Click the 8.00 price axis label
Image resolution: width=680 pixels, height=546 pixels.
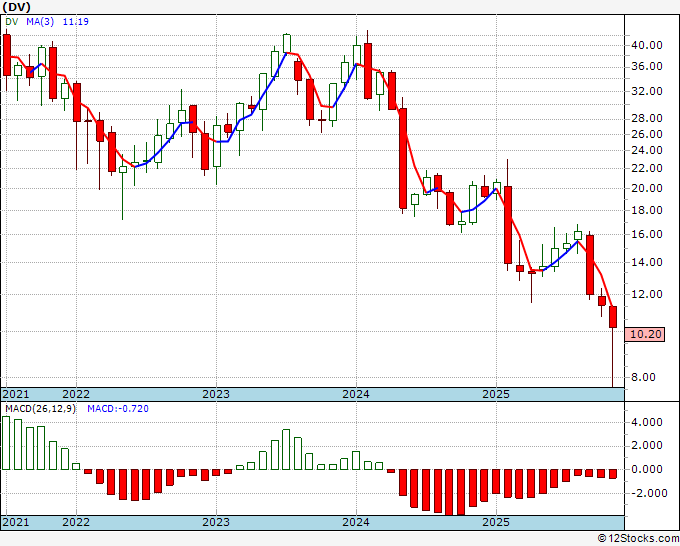(x=643, y=377)
